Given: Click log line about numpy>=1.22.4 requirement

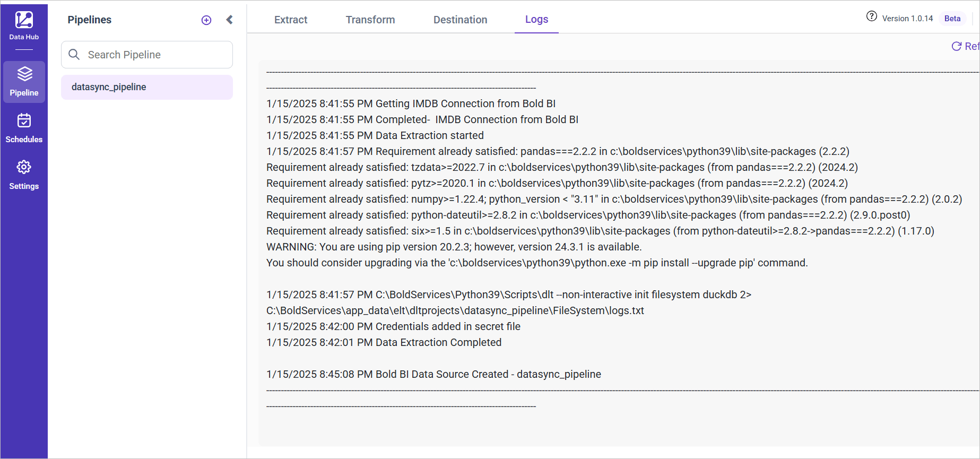Looking at the screenshot, I should pyautogui.click(x=614, y=199).
